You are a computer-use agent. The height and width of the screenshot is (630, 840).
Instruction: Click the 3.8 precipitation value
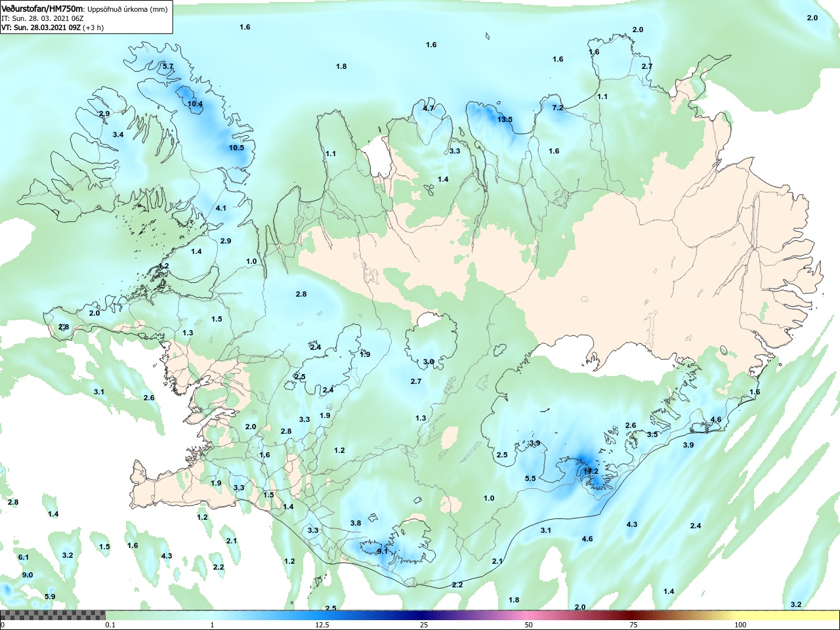tap(356, 523)
